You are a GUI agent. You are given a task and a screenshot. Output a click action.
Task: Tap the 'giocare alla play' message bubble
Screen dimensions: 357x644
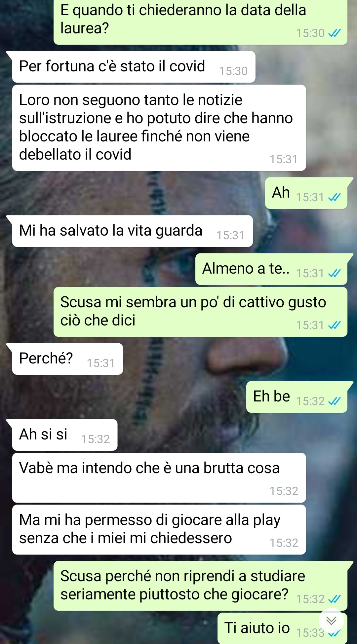(x=159, y=530)
